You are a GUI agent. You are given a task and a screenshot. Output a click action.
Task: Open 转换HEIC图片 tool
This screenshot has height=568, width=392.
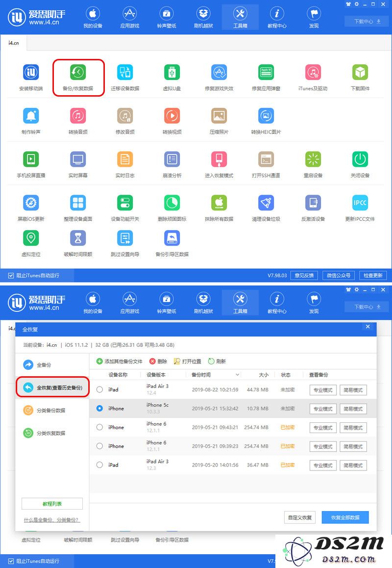tap(266, 116)
